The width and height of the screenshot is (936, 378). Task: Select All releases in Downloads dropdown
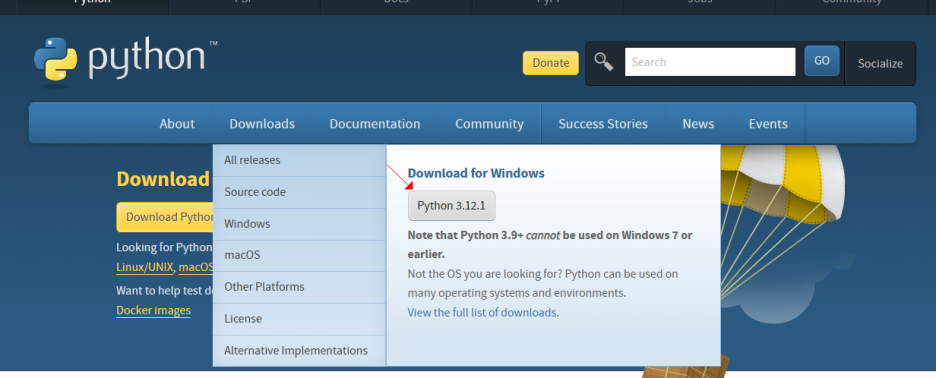pyautogui.click(x=299, y=160)
